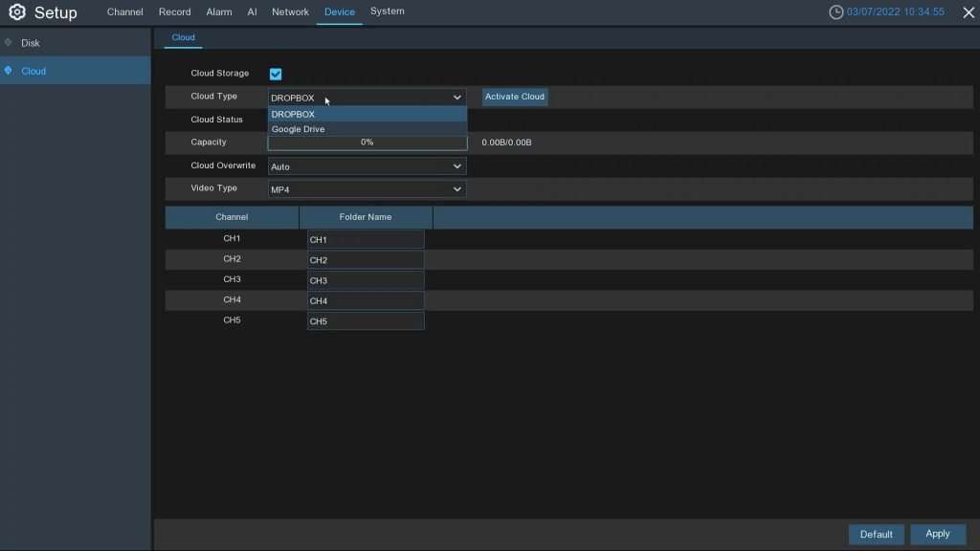This screenshot has height=551, width=980.
Task: Click the clock icon beside the date
Action: [x=835, y=11]
